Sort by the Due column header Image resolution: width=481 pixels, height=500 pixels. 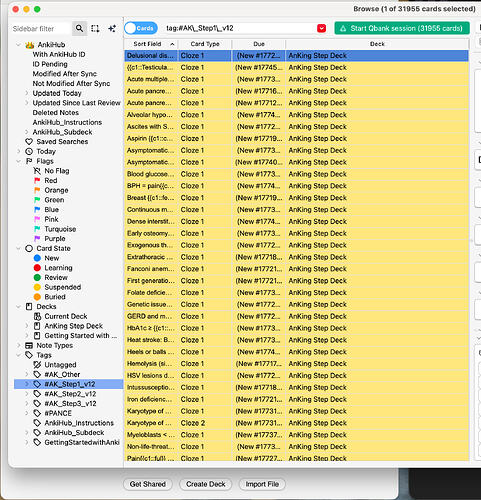pos(259,44)
